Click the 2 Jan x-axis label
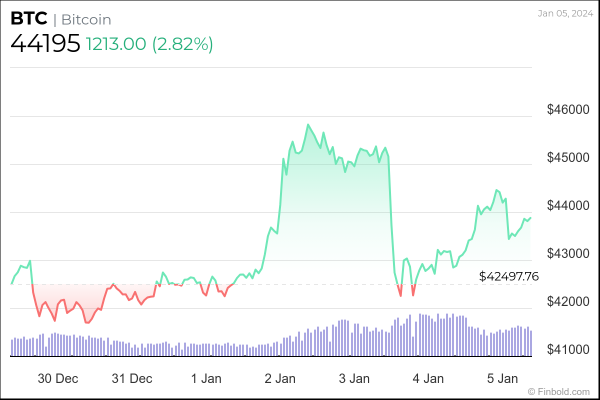Viewport: 600px width, 400px height. (x=279, y=379)
